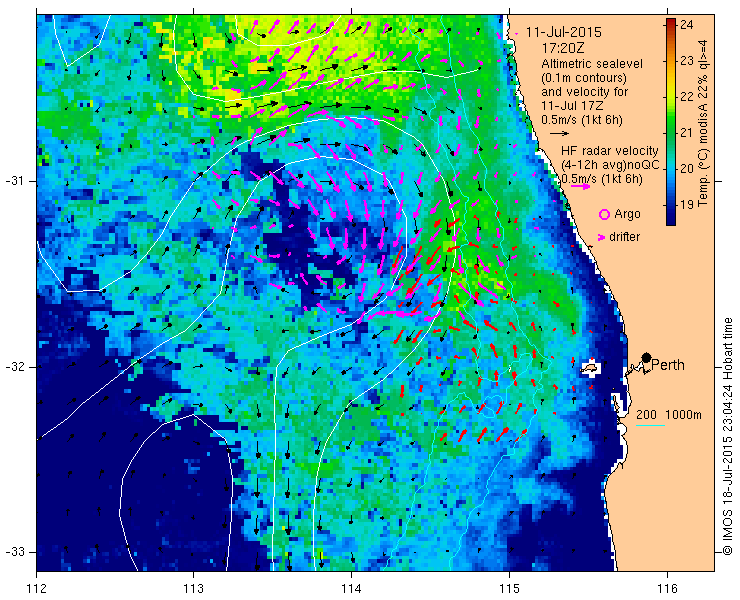The width and height of the screenshot is (740, 600).
Task: Click the 'Argo' legend label
Action: pos(627,214)
